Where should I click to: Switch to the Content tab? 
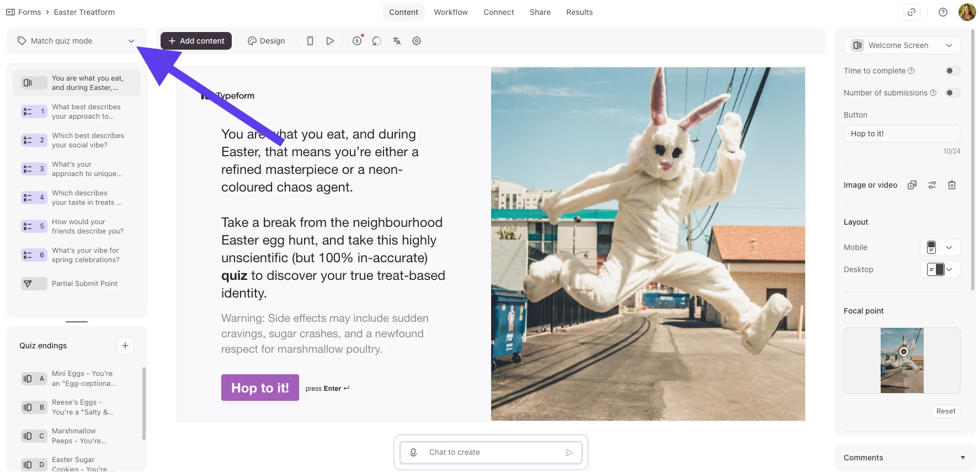tap(404, 12)
